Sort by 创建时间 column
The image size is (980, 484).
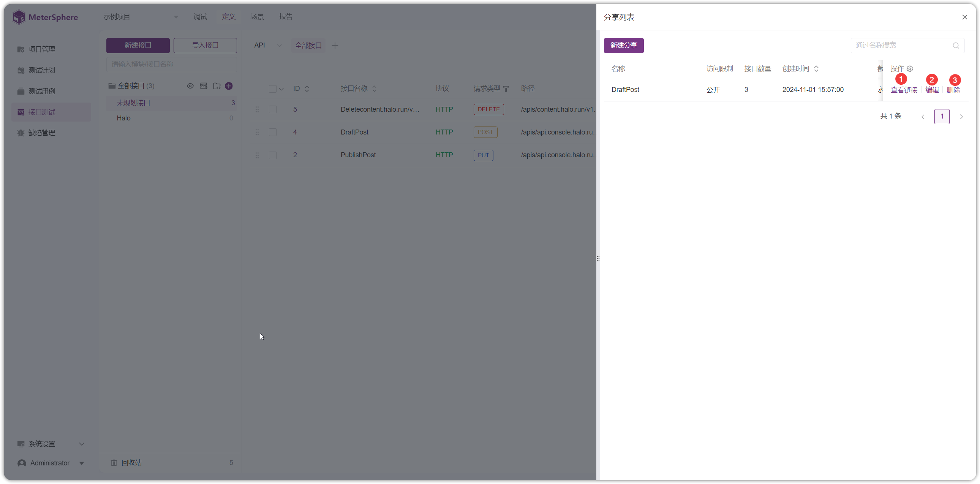[816, 69]
